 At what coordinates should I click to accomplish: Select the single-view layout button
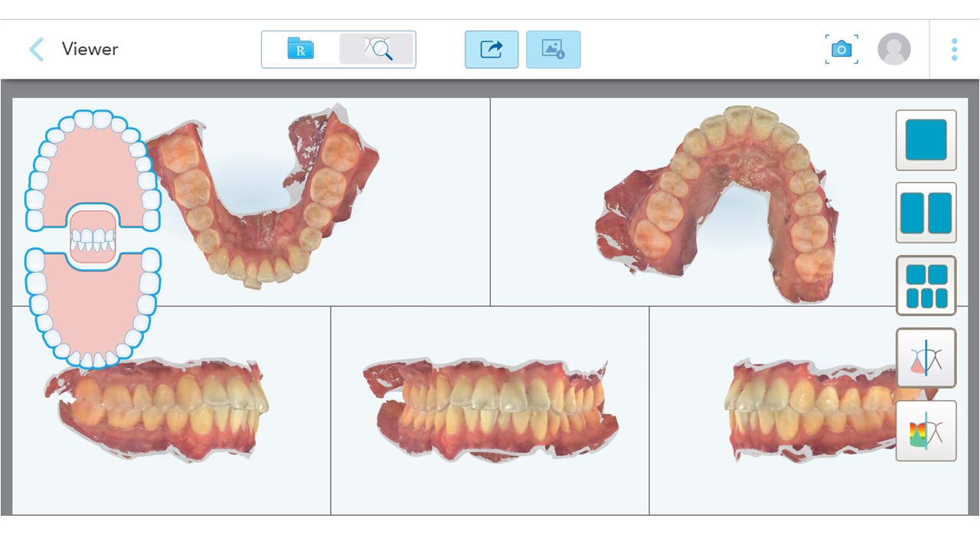(x=926, y=140)
